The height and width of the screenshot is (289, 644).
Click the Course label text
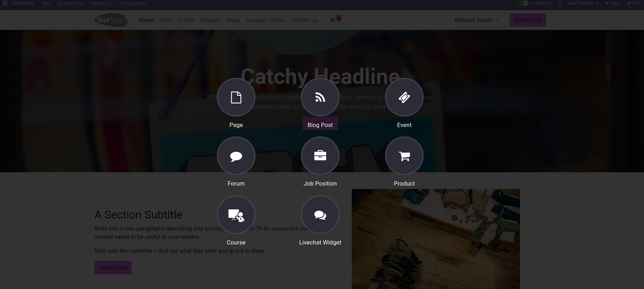pyautogui.click(x=236, y=242)
